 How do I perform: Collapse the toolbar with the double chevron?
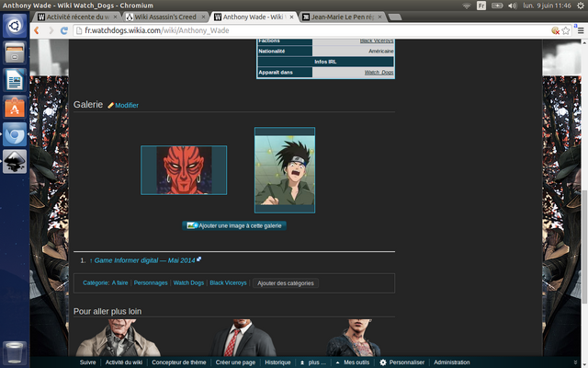tap(575, 362)
